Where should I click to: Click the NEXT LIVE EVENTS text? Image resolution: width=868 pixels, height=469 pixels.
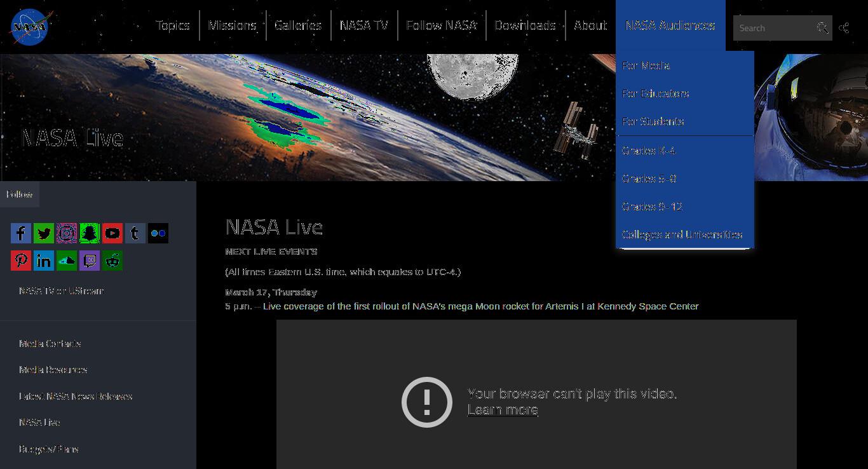click(271, 252)
